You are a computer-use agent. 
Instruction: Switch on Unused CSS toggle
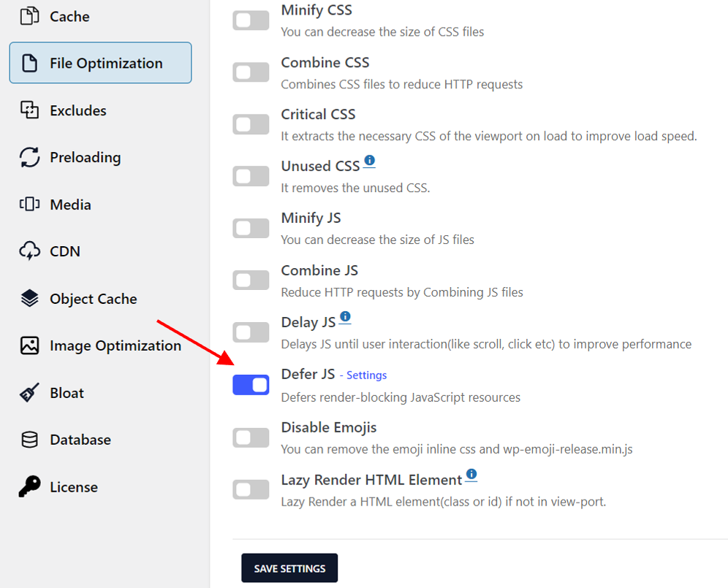point(251,176)
